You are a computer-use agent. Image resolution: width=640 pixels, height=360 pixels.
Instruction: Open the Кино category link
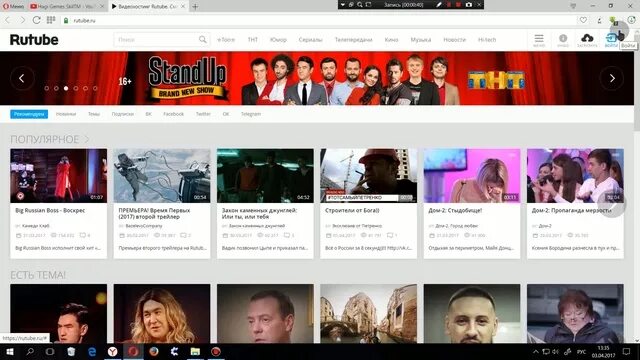coord(391,40)
